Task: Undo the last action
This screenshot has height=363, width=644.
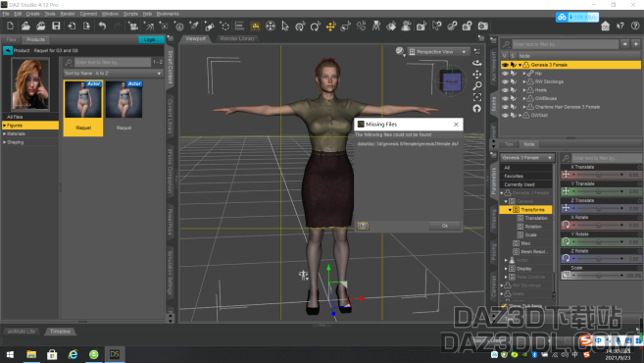Action: (102, 26)
